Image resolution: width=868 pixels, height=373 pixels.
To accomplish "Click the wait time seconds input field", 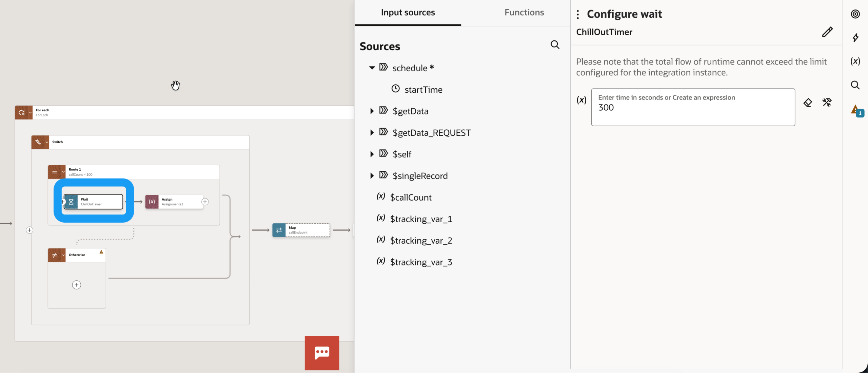I will point(692,108).
